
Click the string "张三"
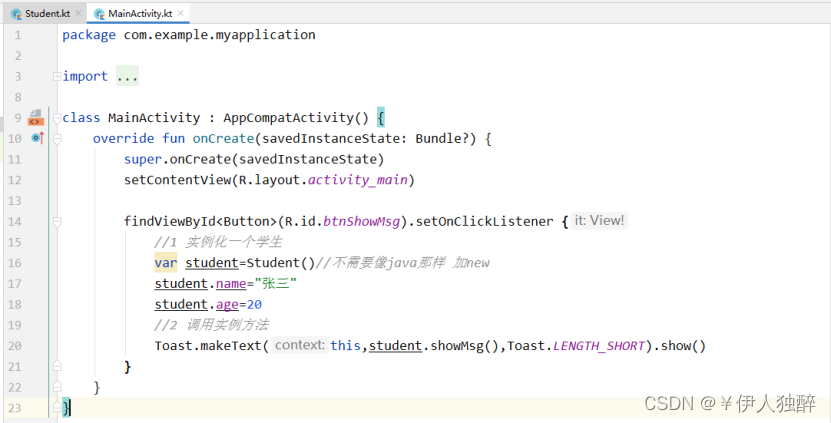[276, 284]
